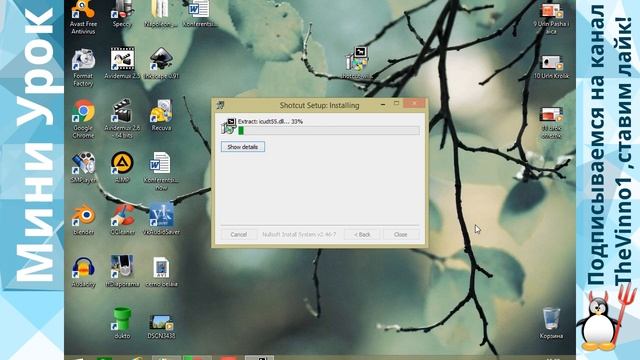Open the Recuva desktop shortcut

161,115
